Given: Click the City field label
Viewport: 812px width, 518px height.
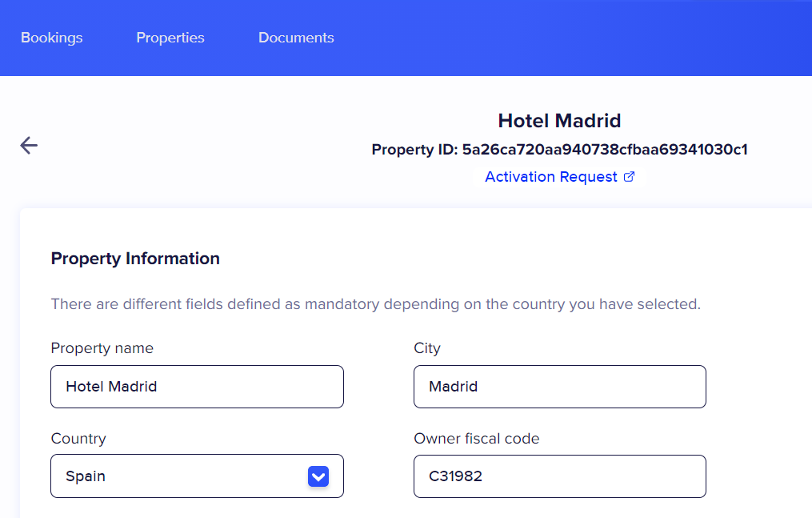Looking at the screenshot, I should 427,348.
